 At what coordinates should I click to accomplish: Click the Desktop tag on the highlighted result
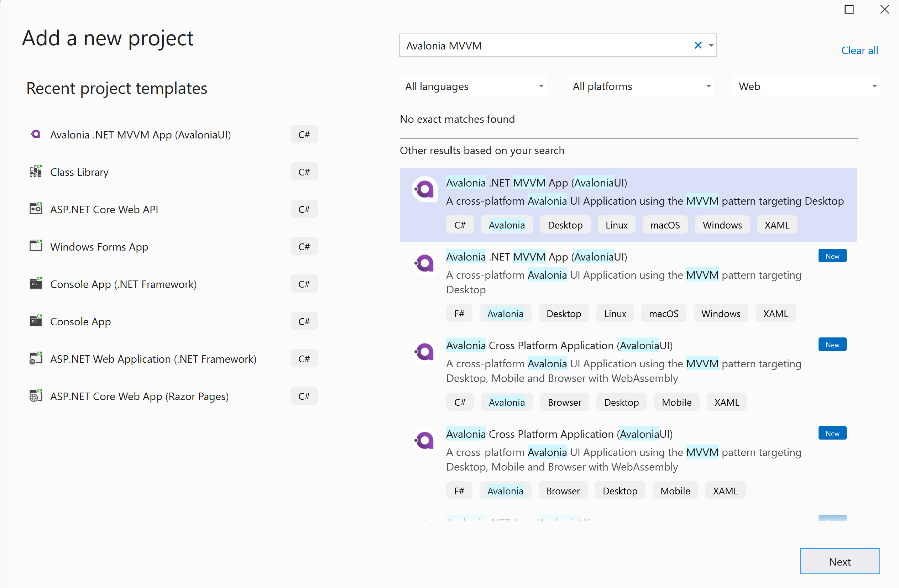click(x=565, y=225)
